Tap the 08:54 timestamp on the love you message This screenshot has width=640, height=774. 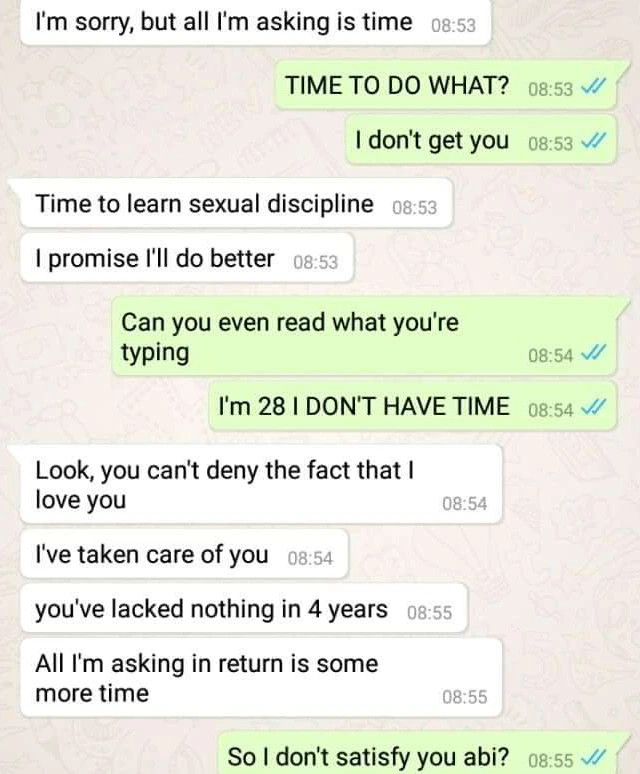tap(464, 503)
